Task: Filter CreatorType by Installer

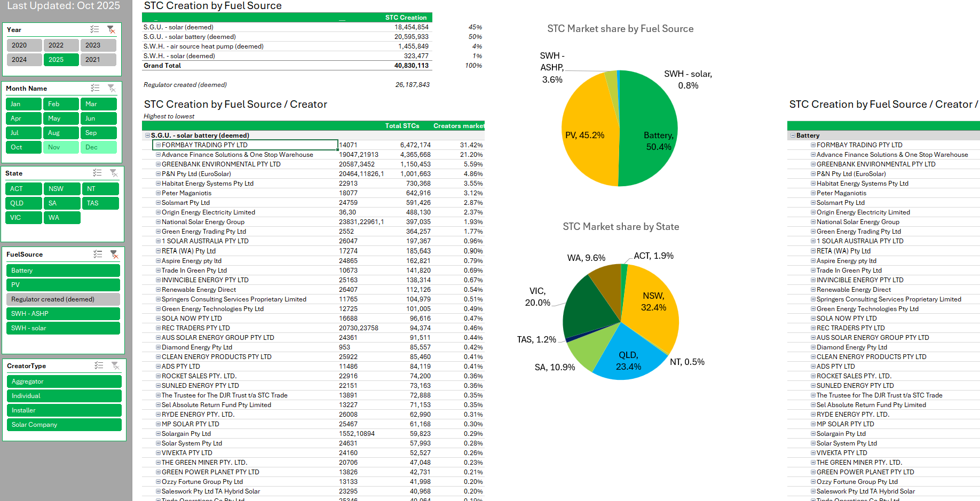Action: (64, 410)
